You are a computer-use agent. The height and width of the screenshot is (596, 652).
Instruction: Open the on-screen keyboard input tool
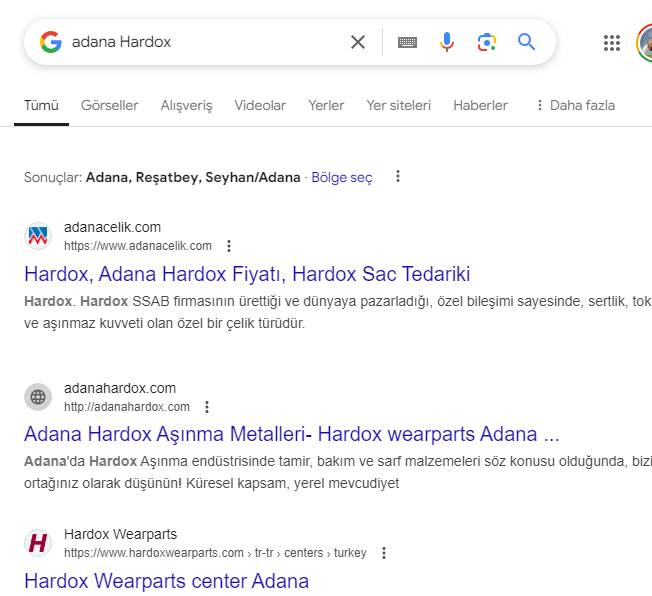tap(407, 42)
